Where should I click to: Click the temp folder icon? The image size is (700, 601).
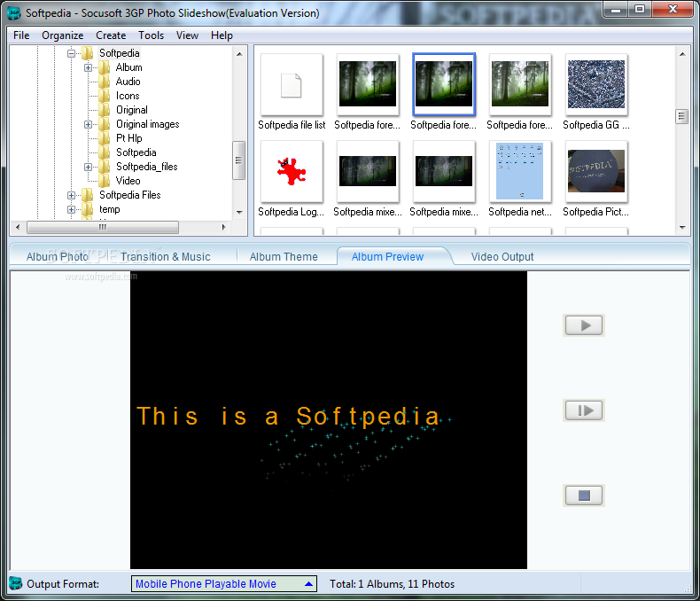(88, 209)
